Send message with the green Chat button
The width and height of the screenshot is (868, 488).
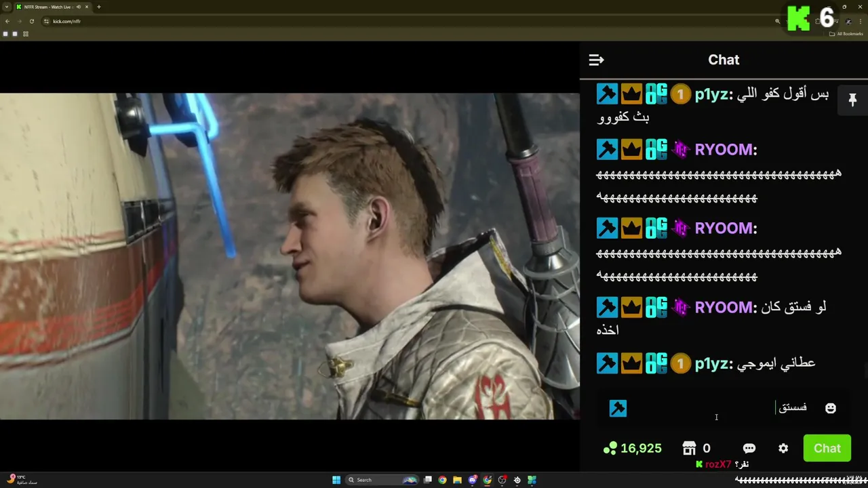tap(827, 448)
